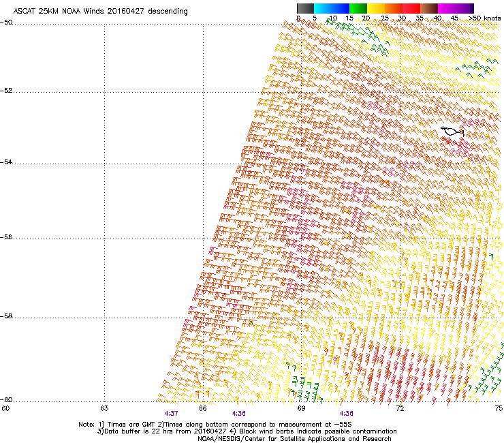Pick the blue 10–15 knots legend color
Image resolution: width=504 pixels, height=443 pixels.
tap(341, 8)
